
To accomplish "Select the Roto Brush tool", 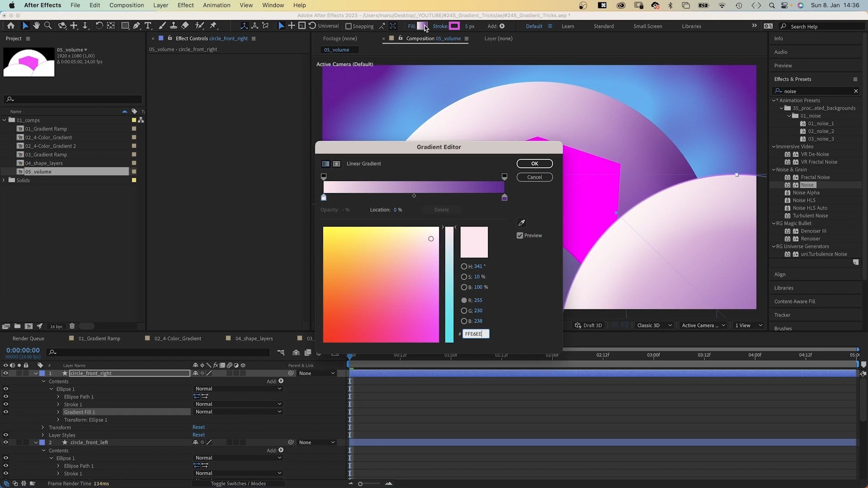I will click(x=199, y=26).
